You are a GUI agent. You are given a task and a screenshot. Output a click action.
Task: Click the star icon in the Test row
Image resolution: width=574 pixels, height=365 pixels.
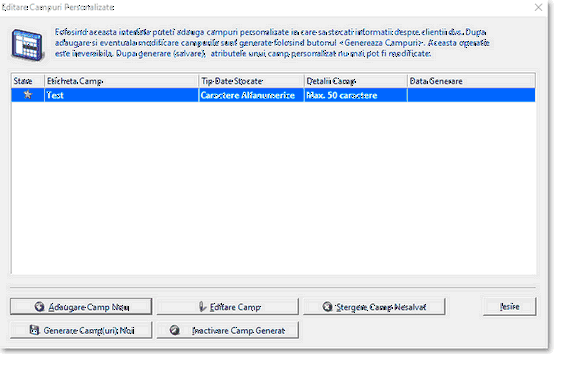(x=27, y=95)
